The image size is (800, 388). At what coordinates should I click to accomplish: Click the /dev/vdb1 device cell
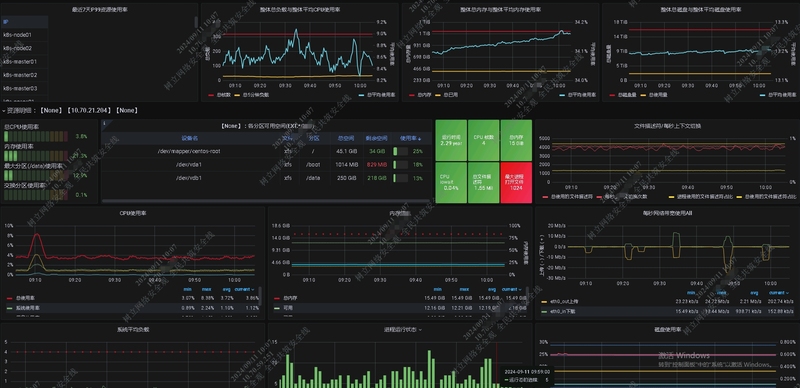pyautogui.click(x=189, y=178)
